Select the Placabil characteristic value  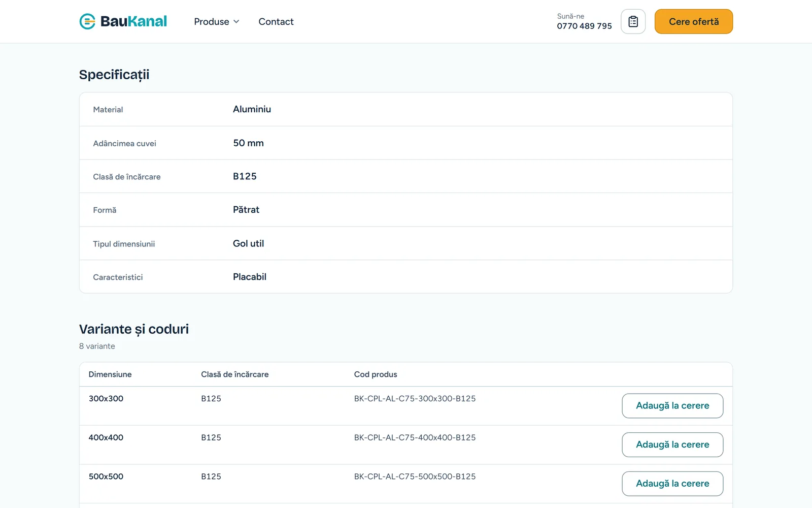click(250, 277)
